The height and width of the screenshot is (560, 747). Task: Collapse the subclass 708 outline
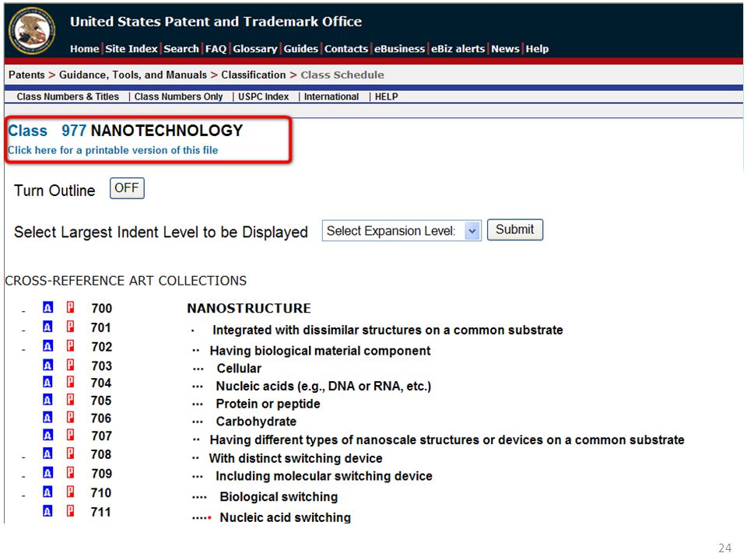23,457
